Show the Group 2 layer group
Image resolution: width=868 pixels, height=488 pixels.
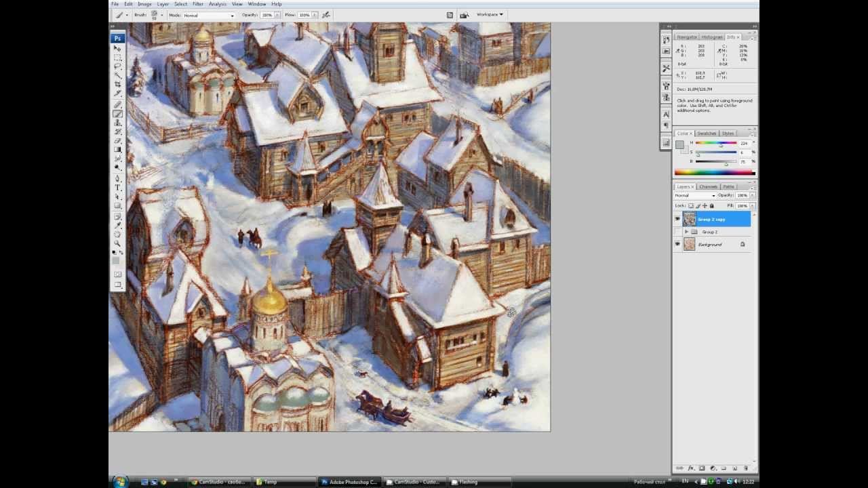[677, 232]
